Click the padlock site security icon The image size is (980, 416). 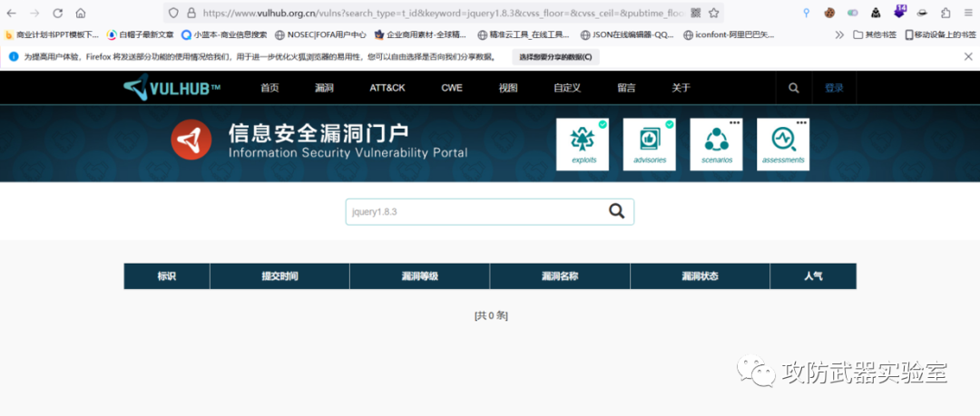coord(191,13)
